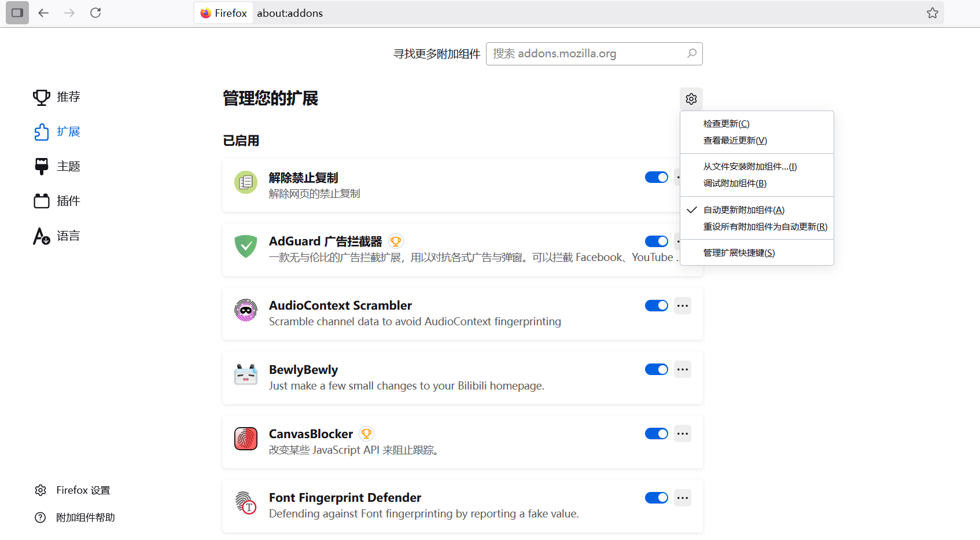Image resolution: width=980 pixels, height=540 pixels.
Task: Open the AdGuard 广告拦截器 extension icon
Action: pos(245,246)
